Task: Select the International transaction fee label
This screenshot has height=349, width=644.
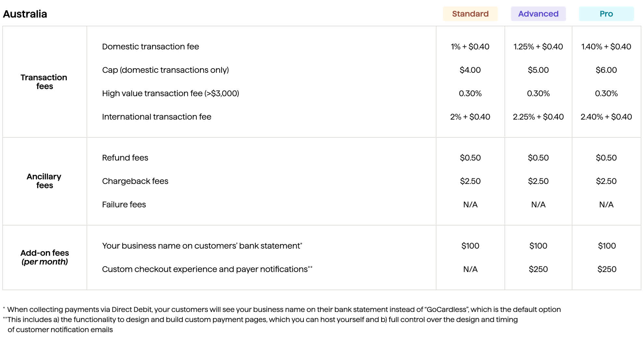Action: 156,117
